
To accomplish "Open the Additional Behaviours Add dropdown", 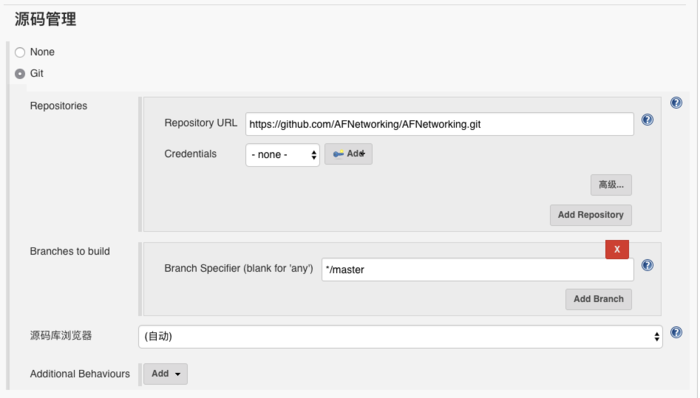I will click(x=166, y=374).
